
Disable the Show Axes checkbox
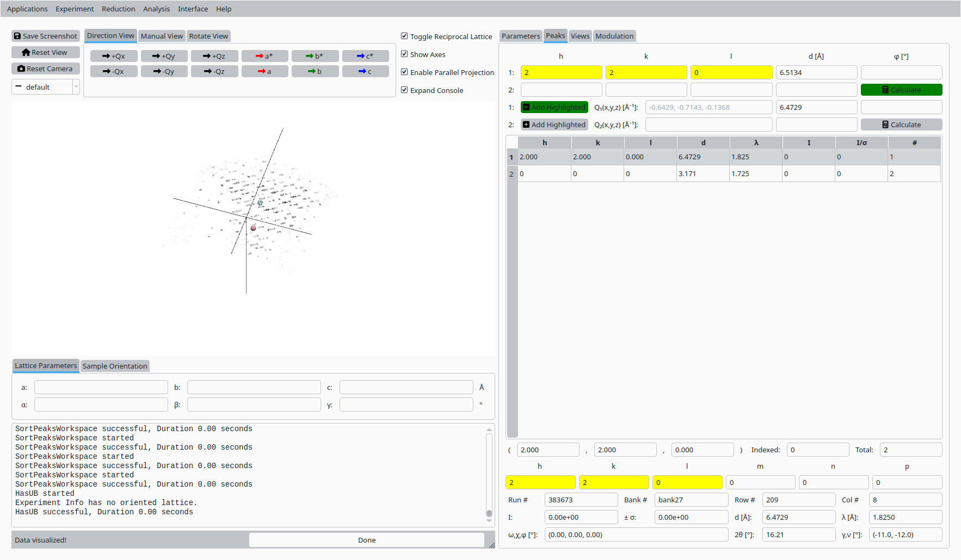[x=404, y=54]
